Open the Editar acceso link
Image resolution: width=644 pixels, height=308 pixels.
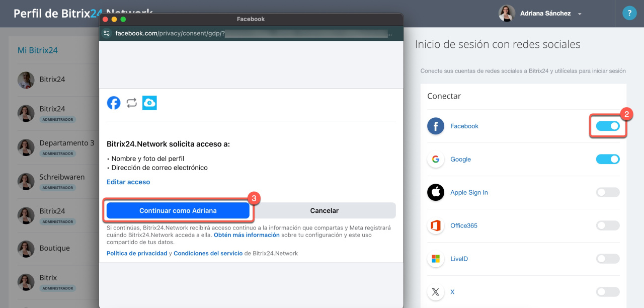click(x=128, y=182)
